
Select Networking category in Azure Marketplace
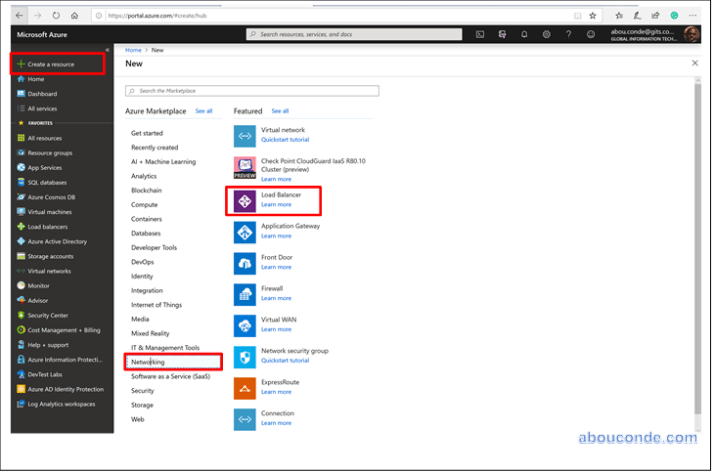click(x=148, y=362)
